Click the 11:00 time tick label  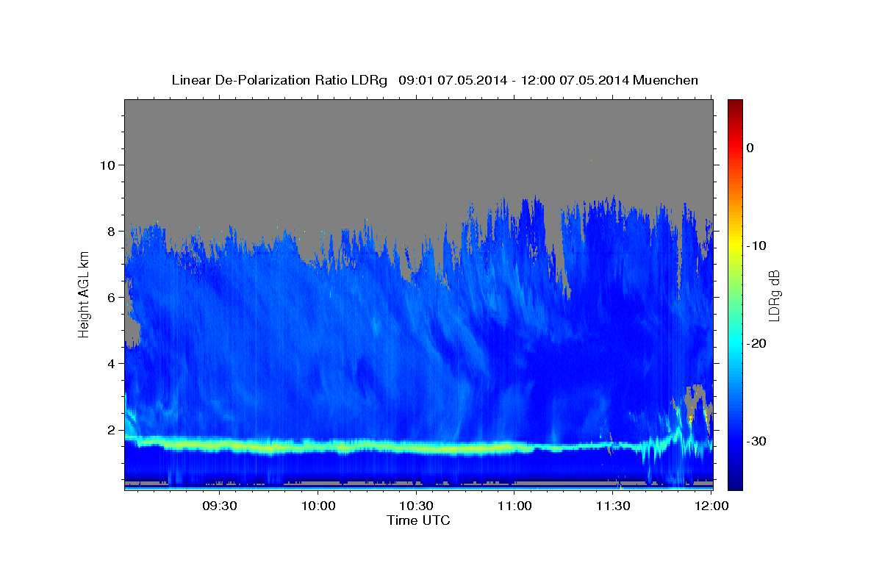[x=514, y=506]
